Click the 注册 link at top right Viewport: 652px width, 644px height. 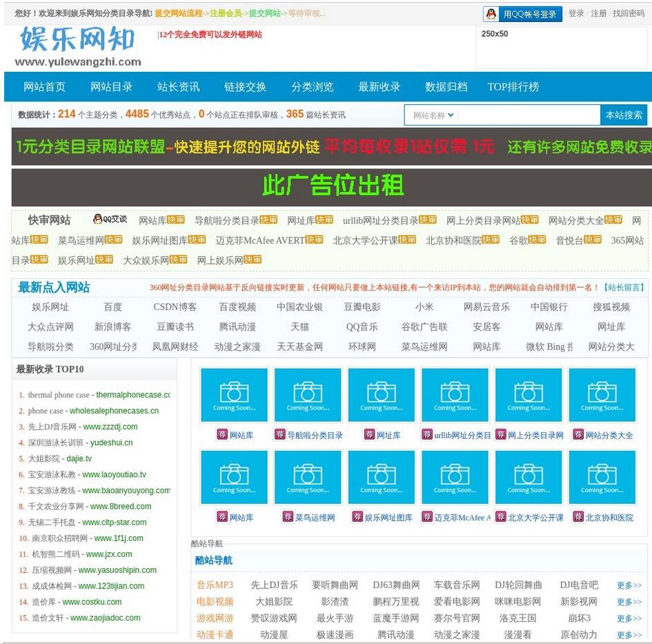pyautogui.click(x=599, y=14)
